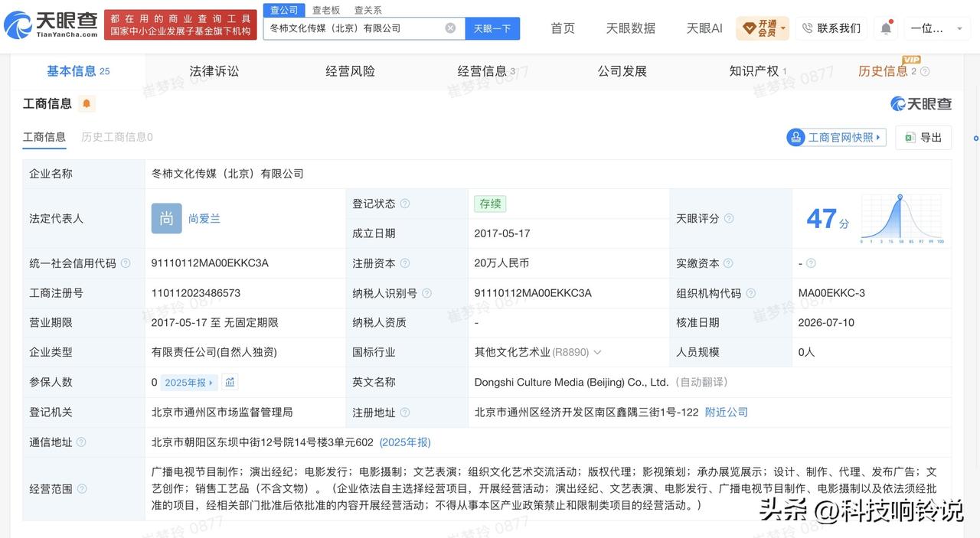Switch to 历史工商信息 sub-tab

(117, 137)
